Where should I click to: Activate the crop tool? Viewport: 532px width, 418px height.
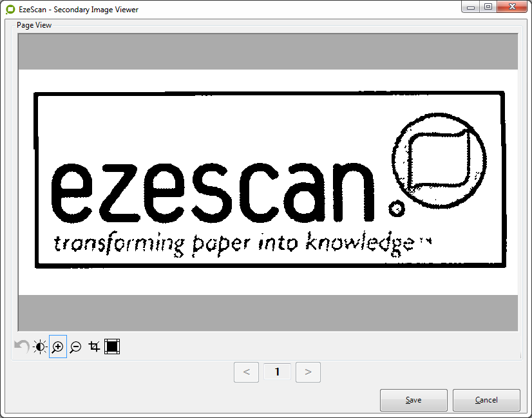[94, 347]
